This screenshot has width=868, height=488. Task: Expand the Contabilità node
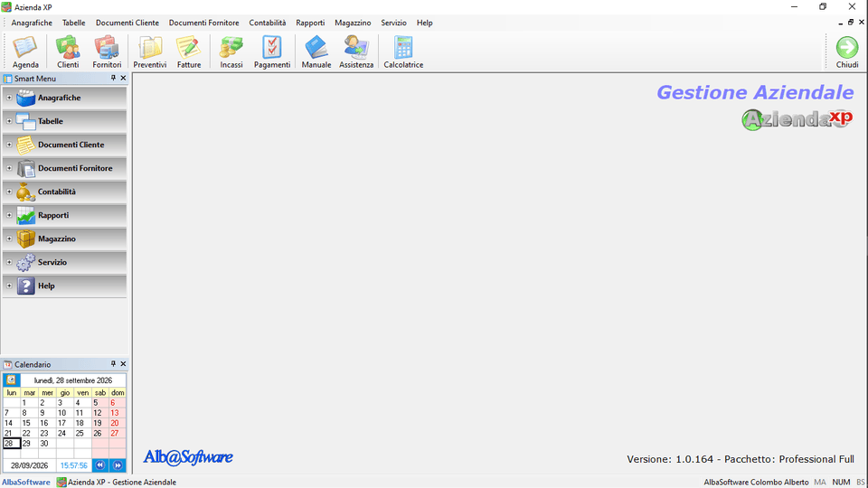(x=9, y=192)
